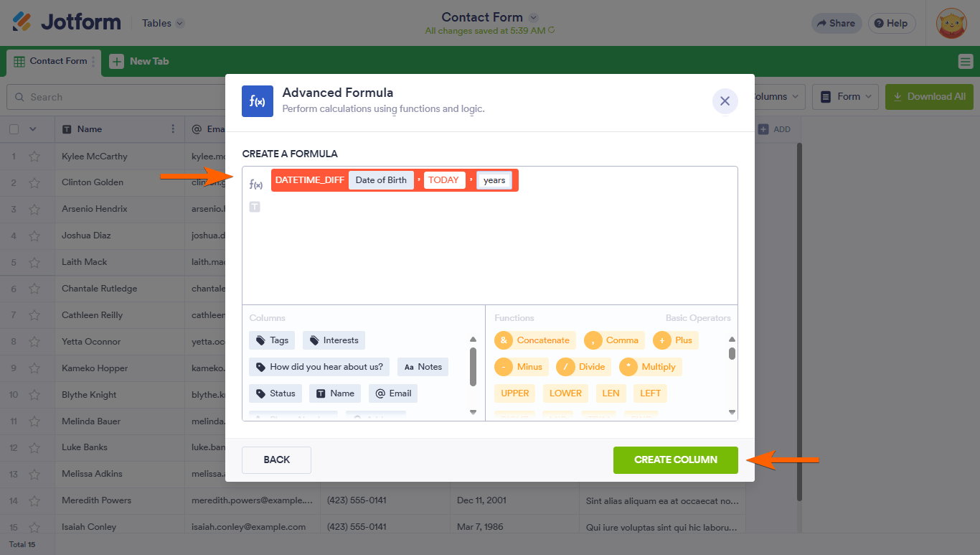Star the Kylee McCarthy row
This screenshot has height=555, width=980.
pos(34,157)
